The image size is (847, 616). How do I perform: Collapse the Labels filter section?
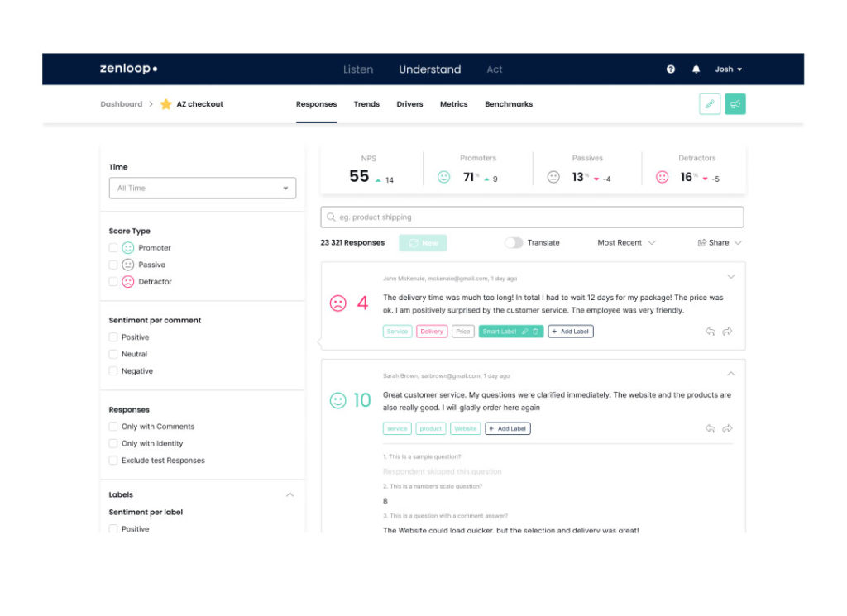tap(290, 494)
